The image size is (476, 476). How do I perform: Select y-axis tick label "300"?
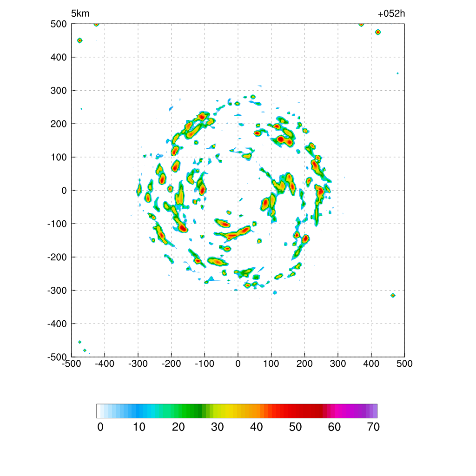click(x=59, y=91)
